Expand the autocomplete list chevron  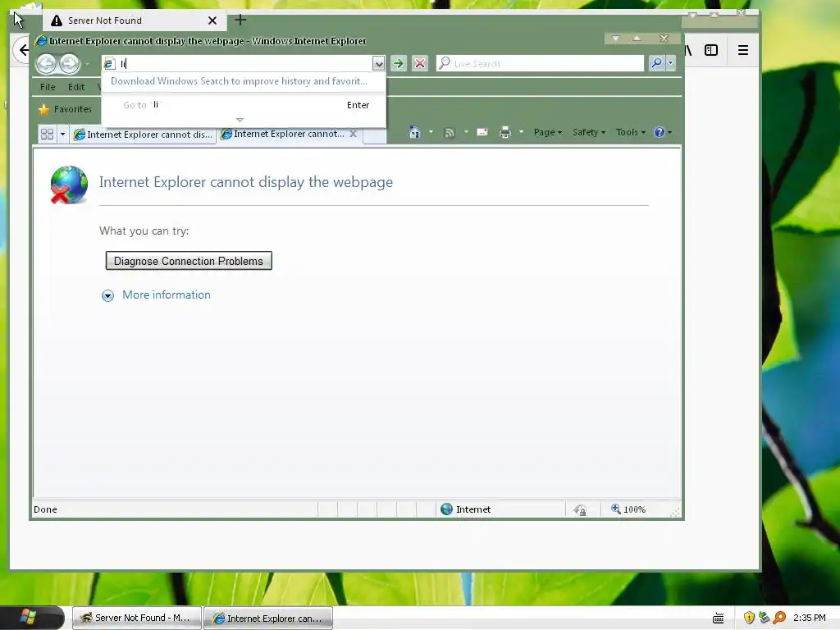pos(240,120)
